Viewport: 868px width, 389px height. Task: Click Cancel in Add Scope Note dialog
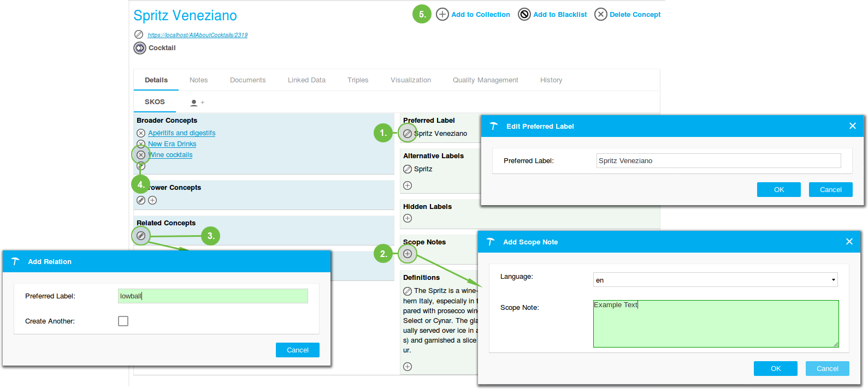tap(828, 368)
